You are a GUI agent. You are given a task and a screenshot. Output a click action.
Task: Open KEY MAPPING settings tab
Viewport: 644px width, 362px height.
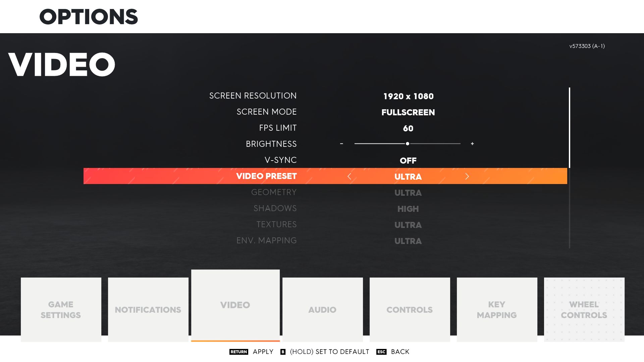pyautogui.click(x=497, y=309)
